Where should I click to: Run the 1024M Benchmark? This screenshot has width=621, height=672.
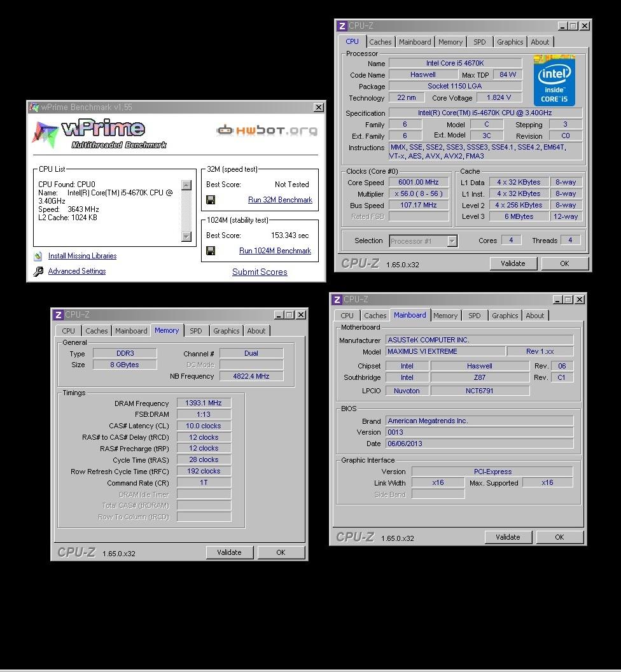click(x=275, y=251)
